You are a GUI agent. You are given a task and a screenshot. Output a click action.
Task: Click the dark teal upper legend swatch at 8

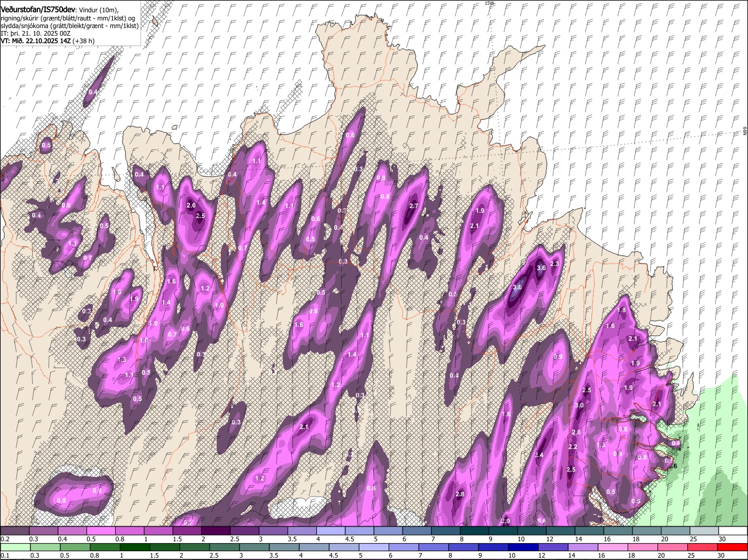[x=475, y=531]
